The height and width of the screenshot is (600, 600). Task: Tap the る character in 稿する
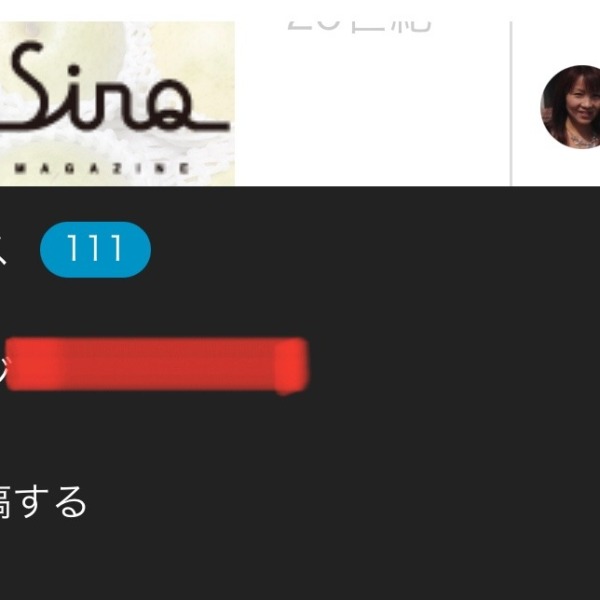(71, 502)
